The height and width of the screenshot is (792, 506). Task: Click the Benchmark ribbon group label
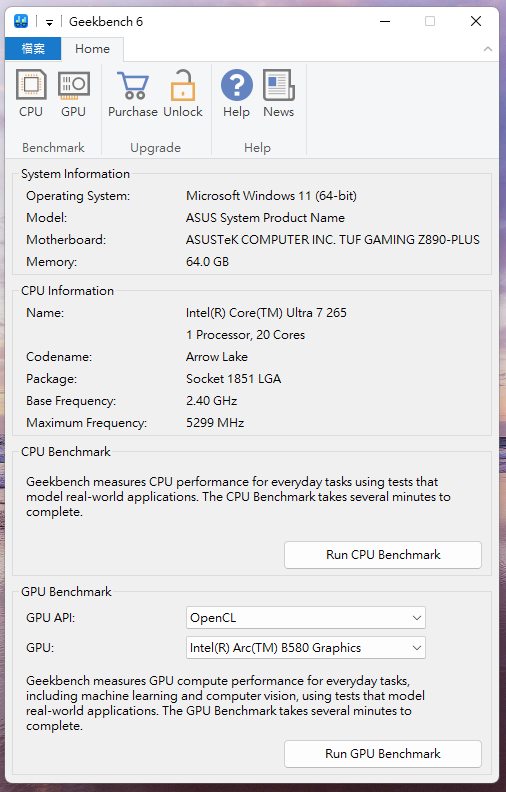point(53,147)
